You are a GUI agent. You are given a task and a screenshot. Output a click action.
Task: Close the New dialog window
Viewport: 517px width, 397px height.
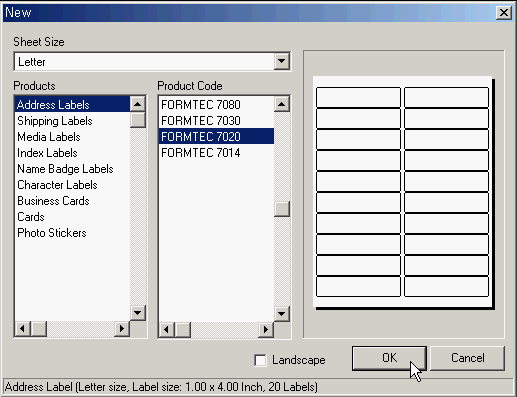point(504,13)
